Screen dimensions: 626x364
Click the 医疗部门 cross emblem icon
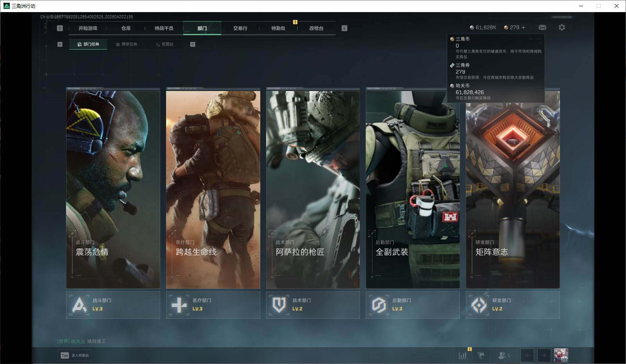coord(179,305)
